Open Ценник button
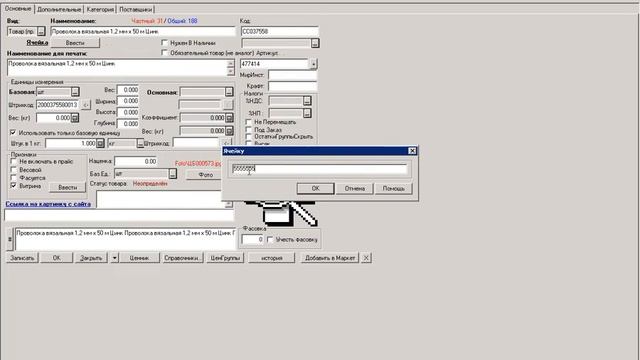640x360 pixels. pos(139,258)
